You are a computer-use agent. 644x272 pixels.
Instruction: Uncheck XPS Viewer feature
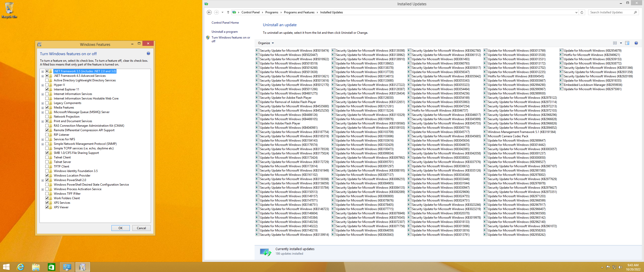tap(47, 207)
